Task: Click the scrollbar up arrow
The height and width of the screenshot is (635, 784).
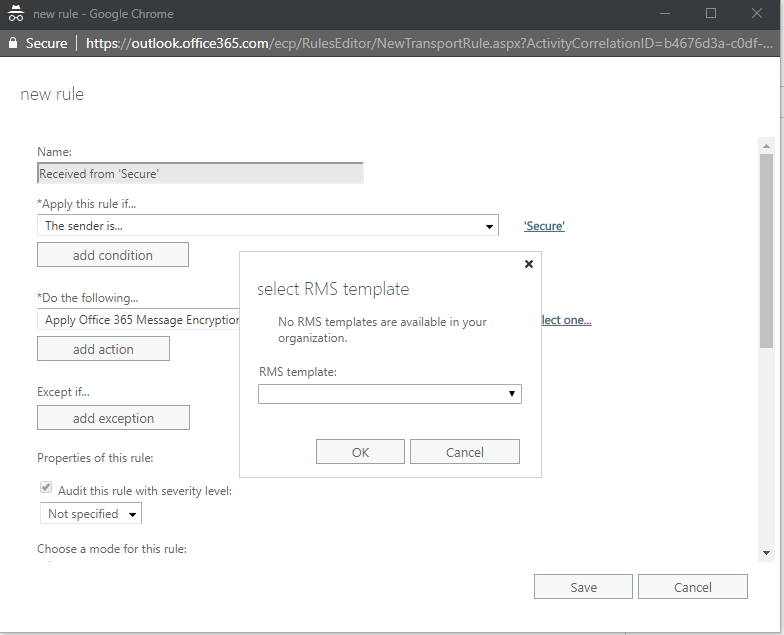Action: tap(766, 146)
